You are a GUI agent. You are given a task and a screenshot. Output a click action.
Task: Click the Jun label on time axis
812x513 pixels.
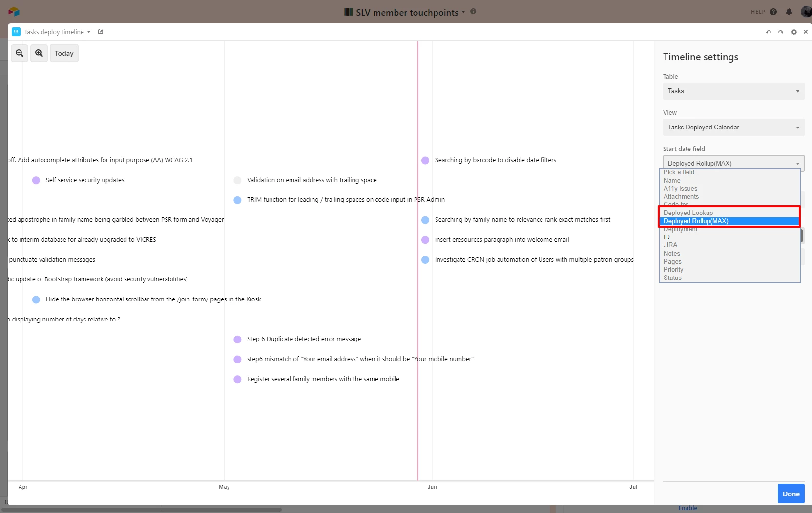432,487
